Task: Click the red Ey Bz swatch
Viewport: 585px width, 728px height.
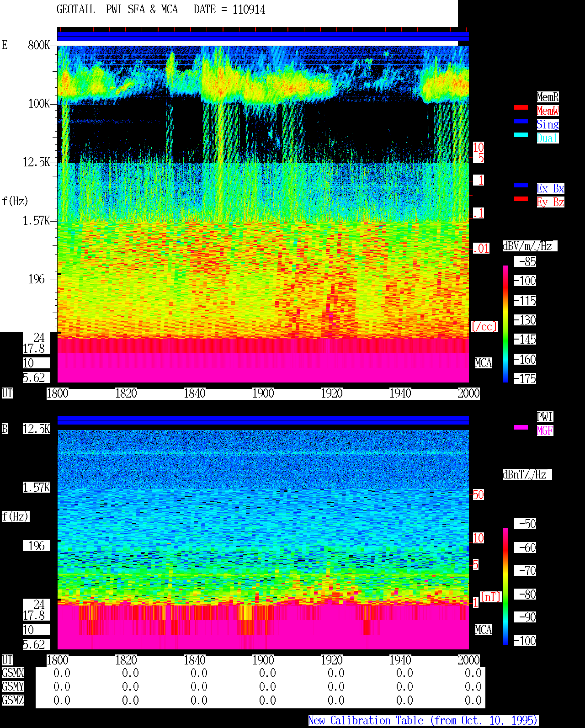Action: click(521, 199)
